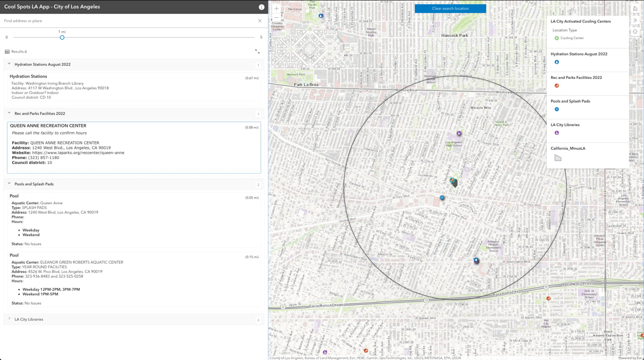Click the LA City Activated Cooling Centers legend title
The width and height of the screenshot is (644, 360).
581,21
